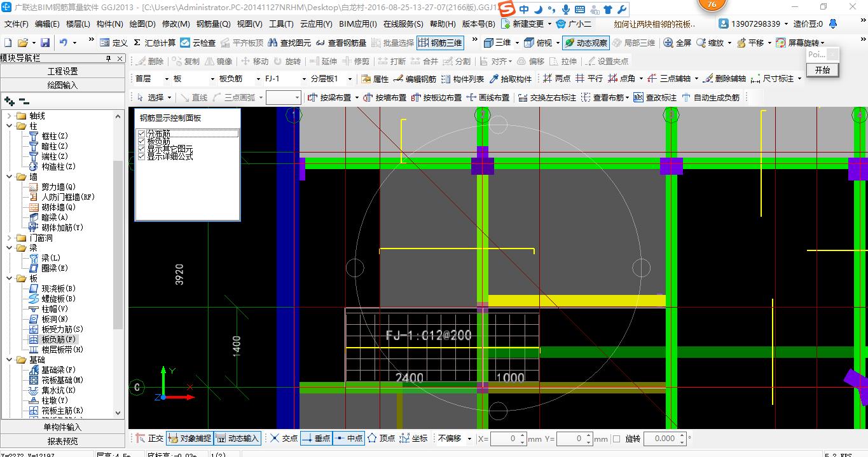Toggle 钢筋三维 rebar 3D view

pos(440,43)
